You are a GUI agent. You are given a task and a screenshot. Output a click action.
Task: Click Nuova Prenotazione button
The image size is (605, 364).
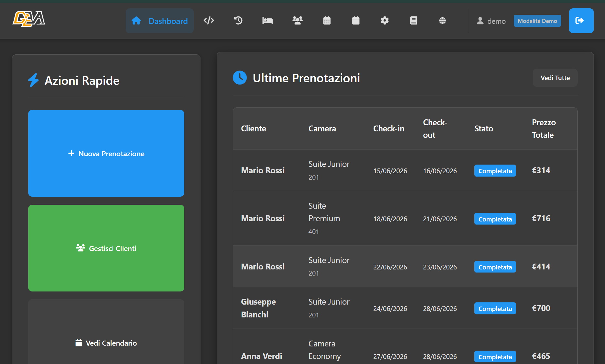(x=106, y=153)
